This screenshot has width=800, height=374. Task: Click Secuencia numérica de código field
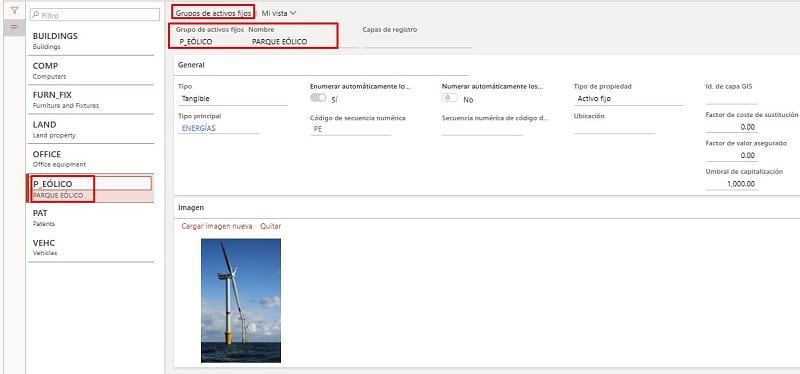click(483, 129)
